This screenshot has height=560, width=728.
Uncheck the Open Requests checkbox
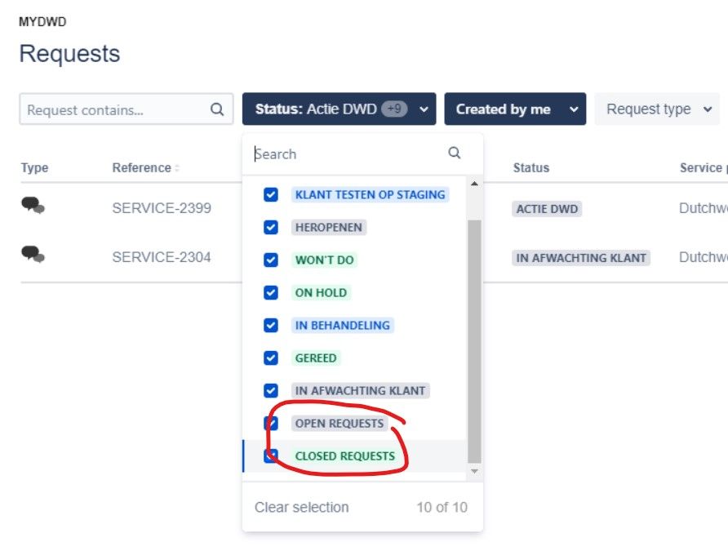tap(271, 423)
